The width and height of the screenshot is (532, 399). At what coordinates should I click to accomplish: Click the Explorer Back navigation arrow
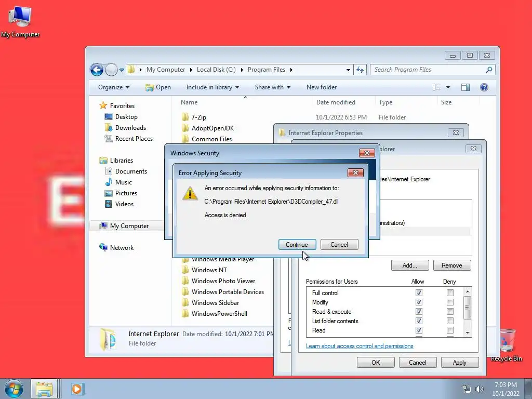[x=97, y=70]
